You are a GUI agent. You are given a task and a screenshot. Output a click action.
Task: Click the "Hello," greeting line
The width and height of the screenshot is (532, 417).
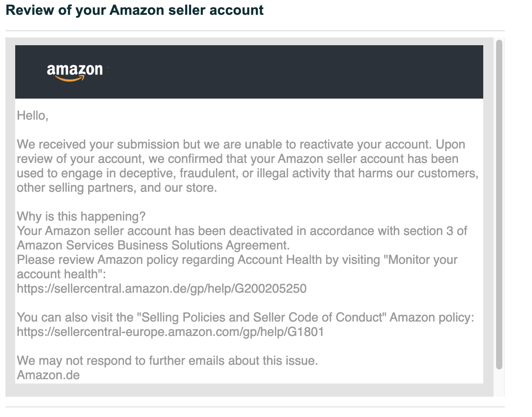click(32, 115)
